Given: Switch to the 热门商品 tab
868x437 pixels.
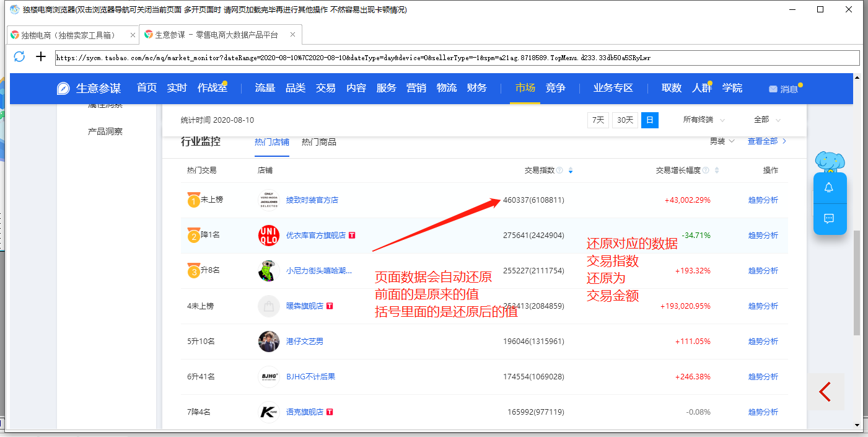Looking at the screenshot, I should click(x=319, y=142).
